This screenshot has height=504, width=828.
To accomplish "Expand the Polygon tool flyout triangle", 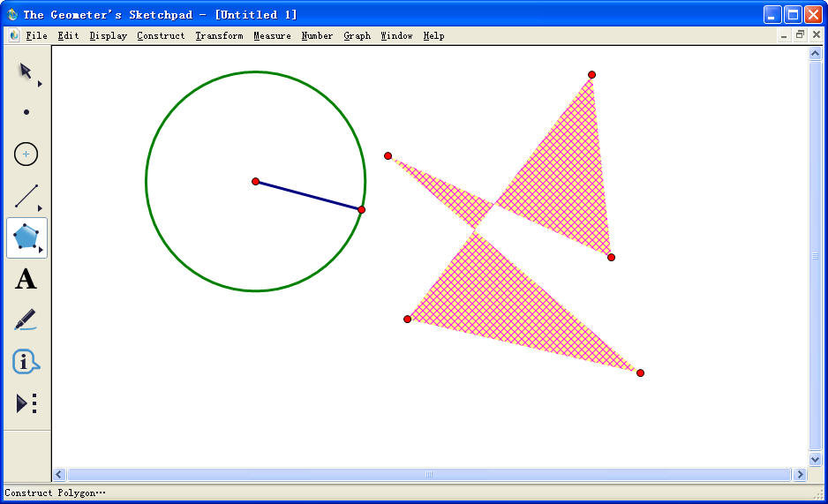I will (41, 250).
